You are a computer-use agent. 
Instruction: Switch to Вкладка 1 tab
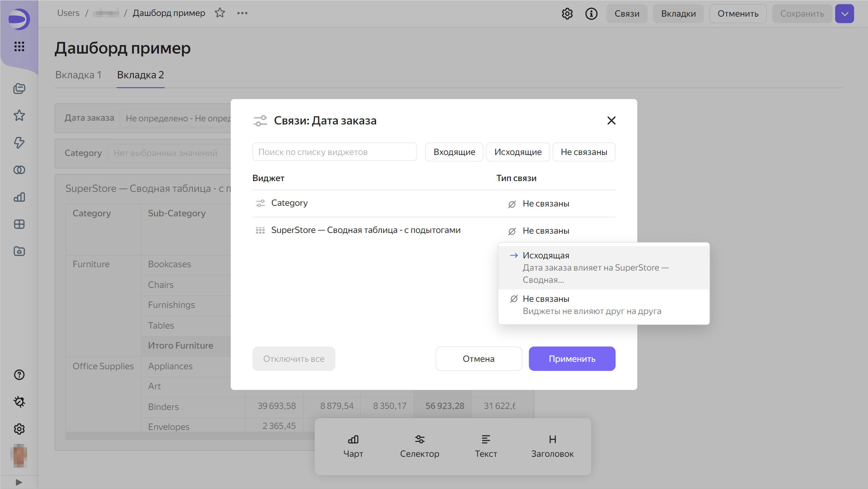click(x=78, y=75)
